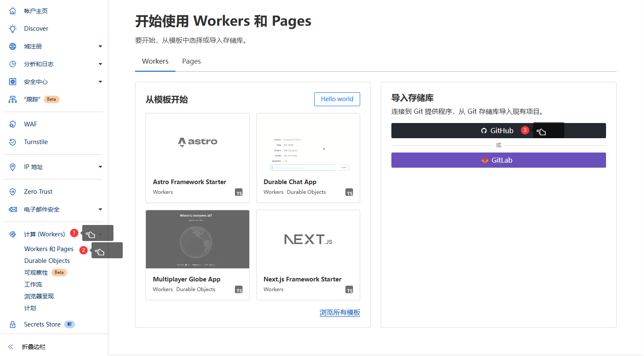Click the IP 地址 location pin icon
644x356 pixels.
click(x=12, y=166)
